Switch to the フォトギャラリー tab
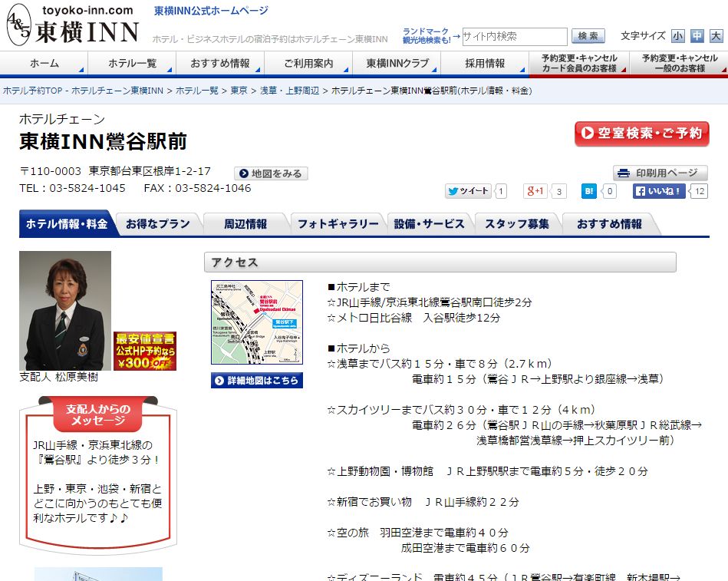 point(338,224)
